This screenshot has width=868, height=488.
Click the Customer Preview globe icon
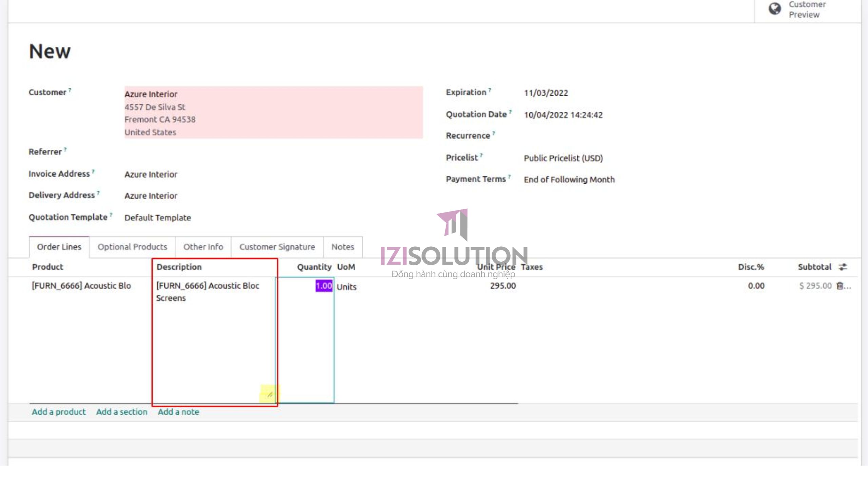[774, 9]
